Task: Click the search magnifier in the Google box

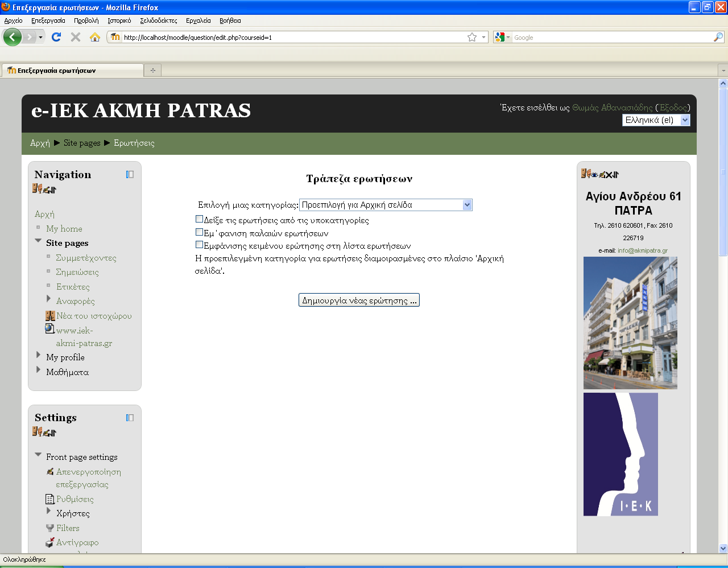Action: click(718, 37)
